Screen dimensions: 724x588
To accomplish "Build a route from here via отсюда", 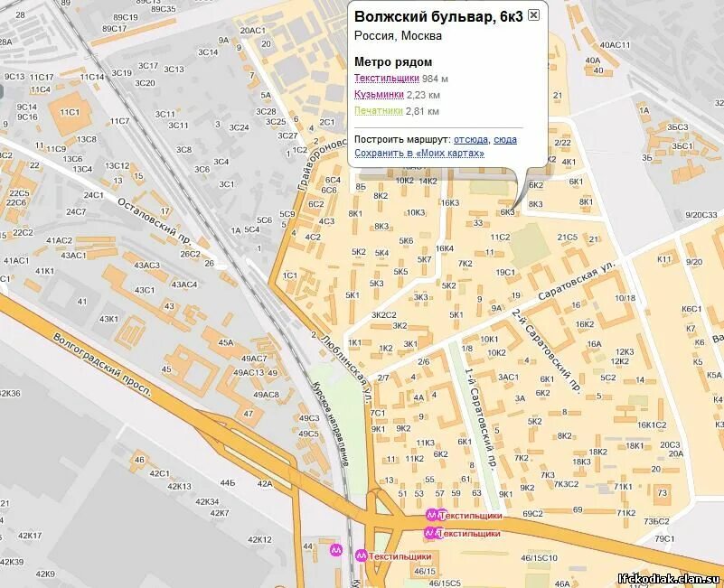I will point(471,139).
